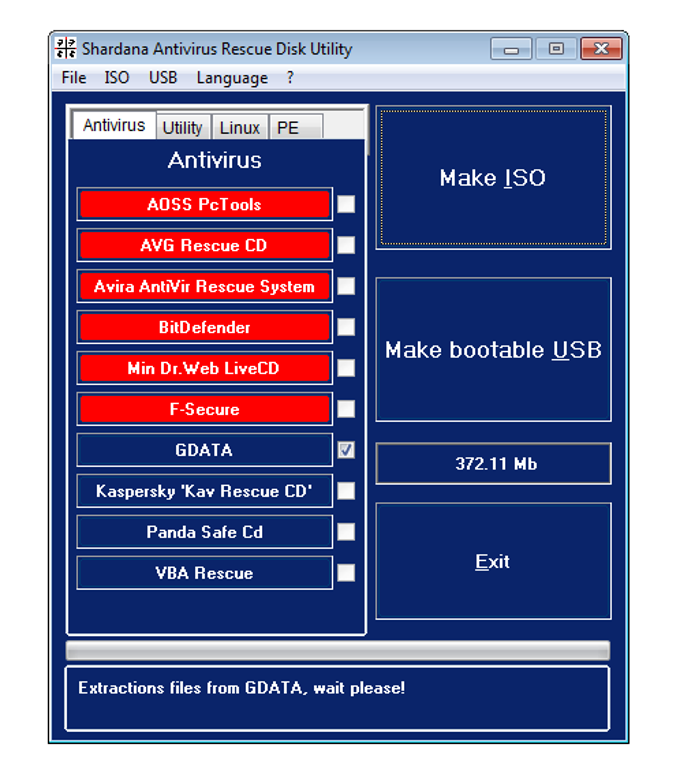The width and height of the screenshot is (680, 770).
Task: Check the F-Secure checkbox
Action: (346, 409)
